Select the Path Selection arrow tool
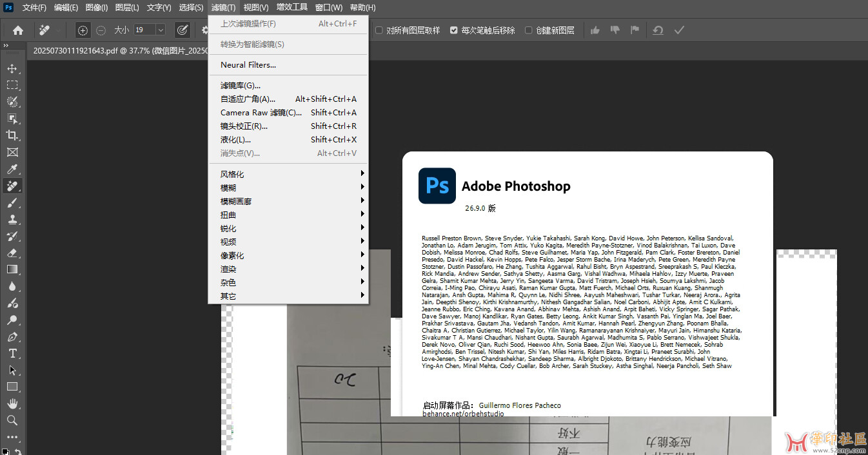The image size is (868, 455). [x=12, y=370]
